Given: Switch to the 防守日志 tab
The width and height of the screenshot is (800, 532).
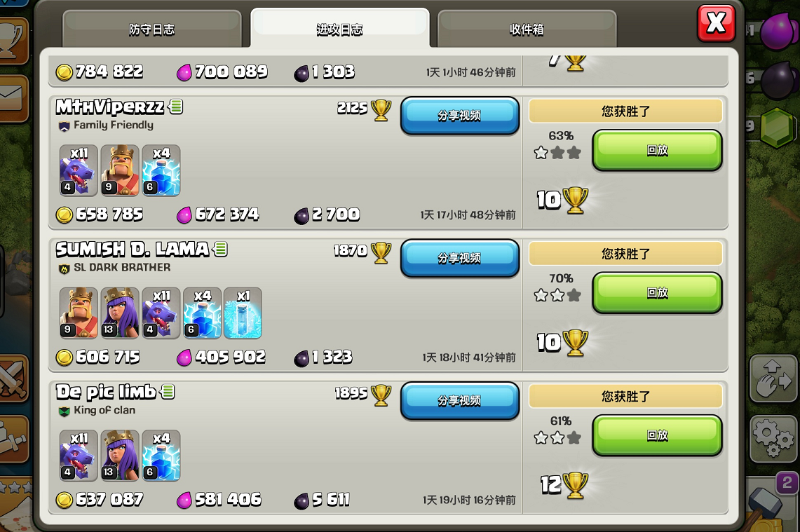Looking at the screenshot, I should point(152,29).
